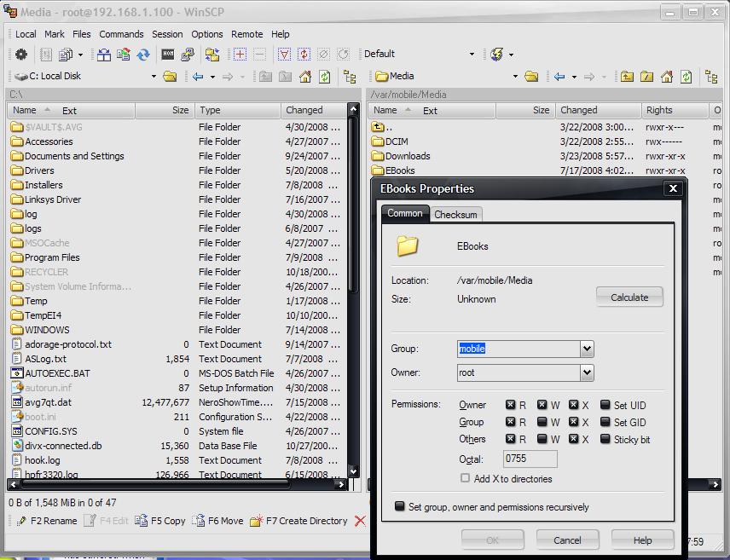The height and width of the screenshot is (560, 730).
Task: Click Help in EBooks Properties
Action: tap(642, 540)
